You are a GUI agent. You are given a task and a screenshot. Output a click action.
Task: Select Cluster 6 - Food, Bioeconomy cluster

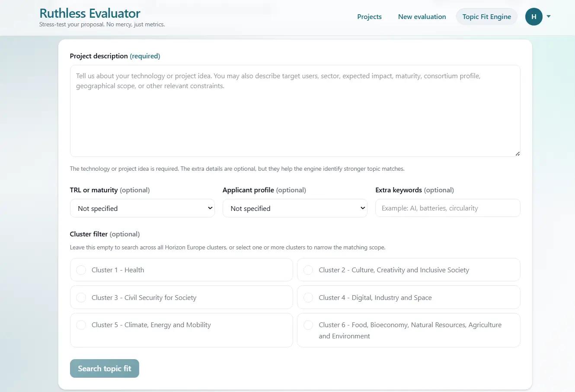[409, 330]
